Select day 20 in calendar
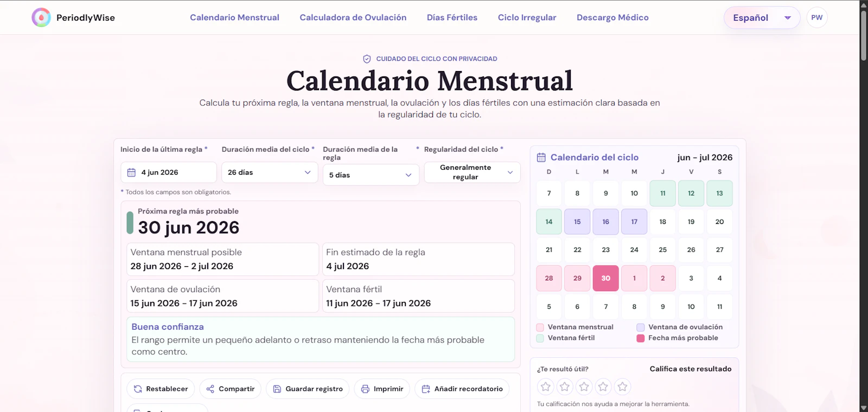The width and height of the screenshot is (868, 412). point(720,222)
